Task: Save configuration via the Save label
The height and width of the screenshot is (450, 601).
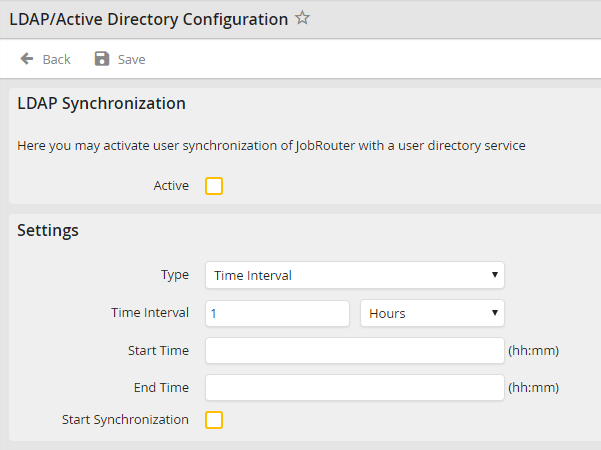Action: click(x=131, y=59)
